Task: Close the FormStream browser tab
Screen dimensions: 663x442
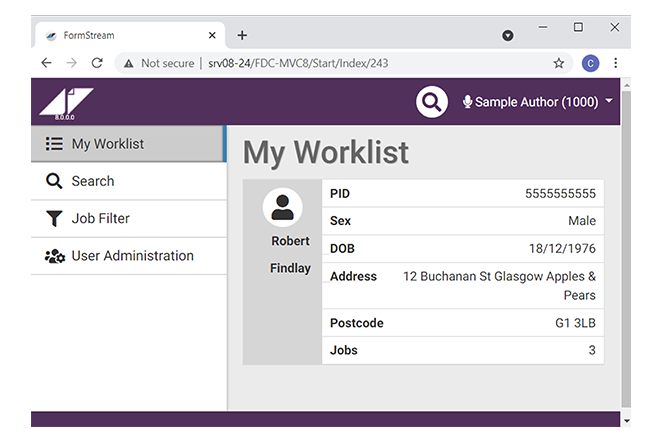Action: point(212,35)
